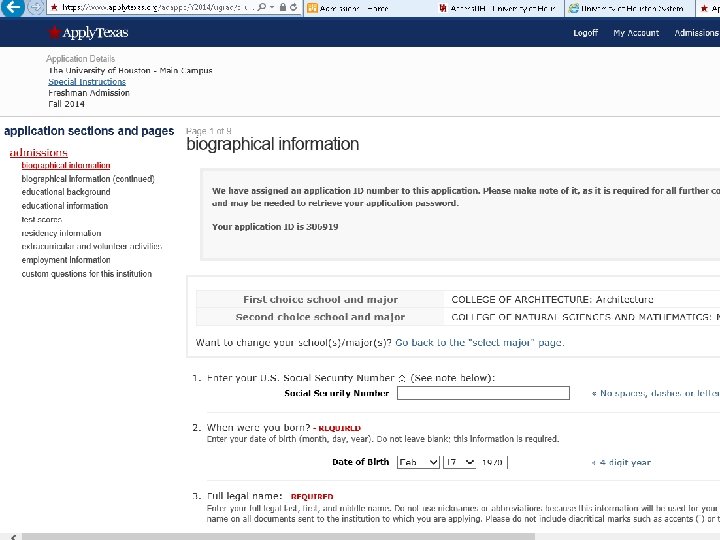Click the admissions section heading link
Screen dimensions: 720x540
(39, 152)
